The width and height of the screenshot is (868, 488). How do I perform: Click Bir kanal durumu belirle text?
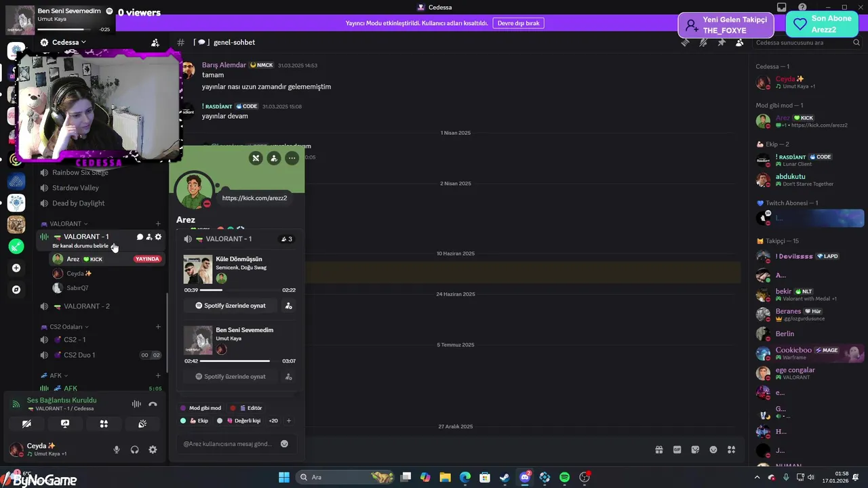tap(80, 246)
